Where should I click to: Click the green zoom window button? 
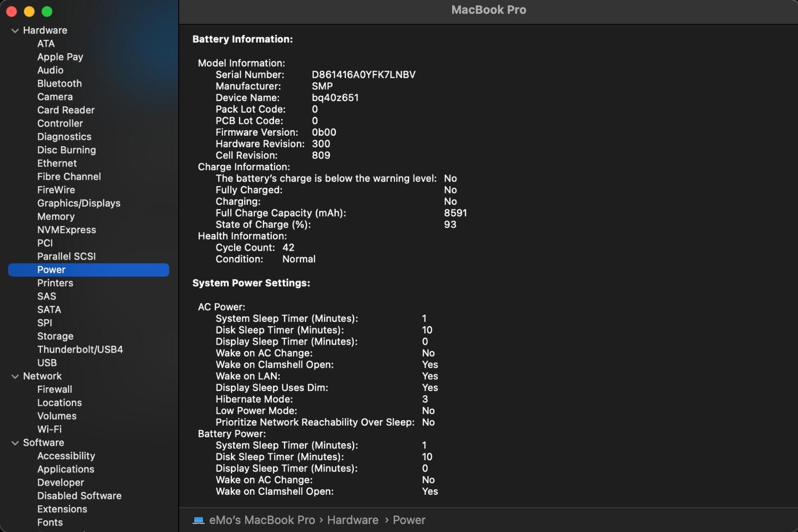pos(47,11)
